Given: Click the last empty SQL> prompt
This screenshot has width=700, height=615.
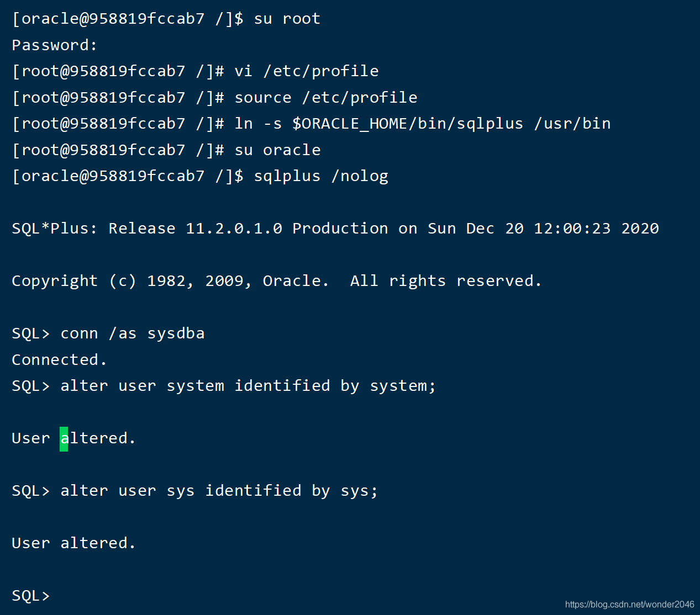Looking at the screenshot, I should click(30, 596).
